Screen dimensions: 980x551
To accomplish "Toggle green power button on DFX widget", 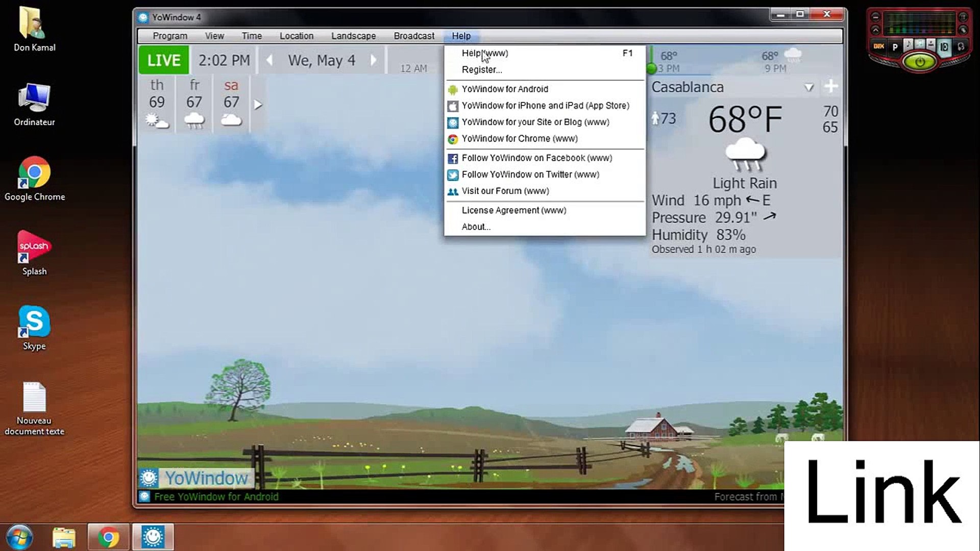I will tap(920, 62).
